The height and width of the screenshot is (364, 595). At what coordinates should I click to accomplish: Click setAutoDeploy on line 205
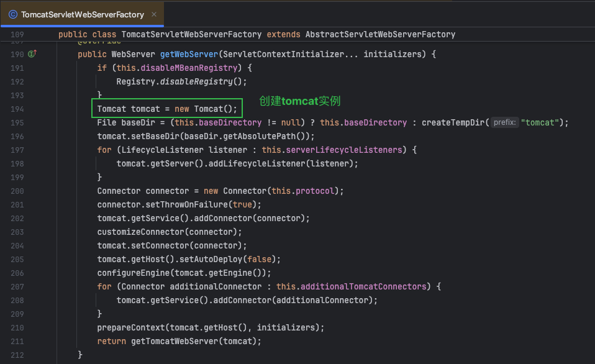211,259
